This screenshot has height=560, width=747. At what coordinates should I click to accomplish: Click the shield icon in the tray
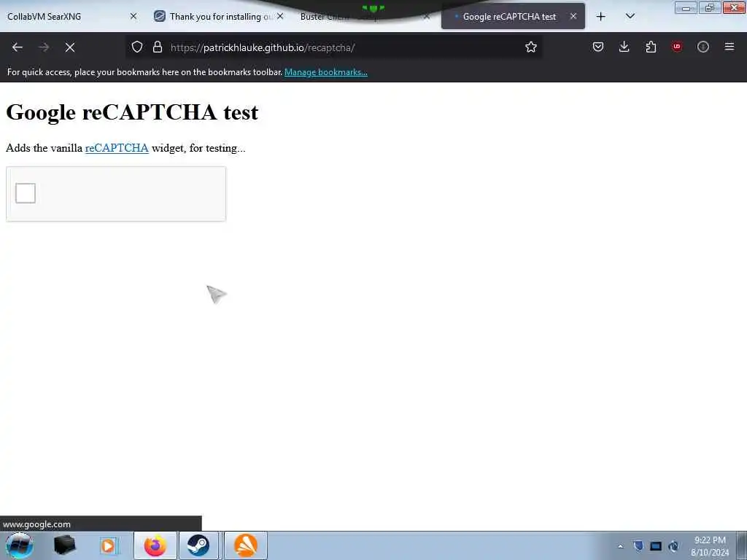pos(638,546)
